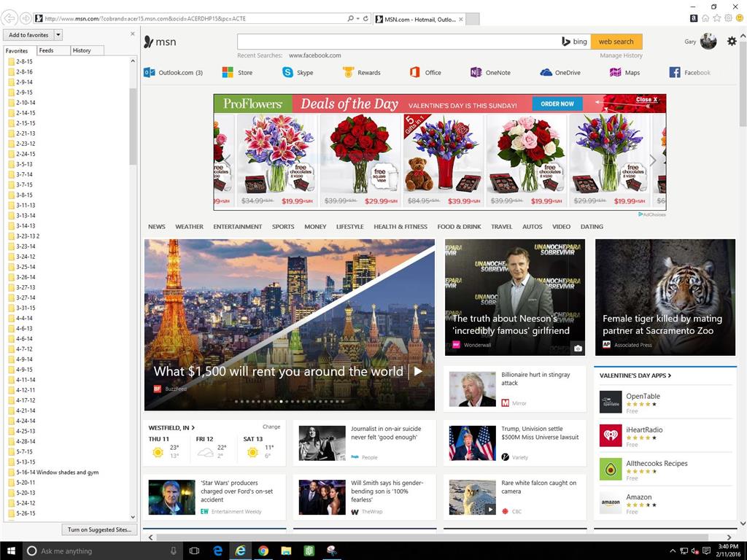Open the Outlook.com icon link
Viewport: 747px width, 560px height.
click(149, 72)
